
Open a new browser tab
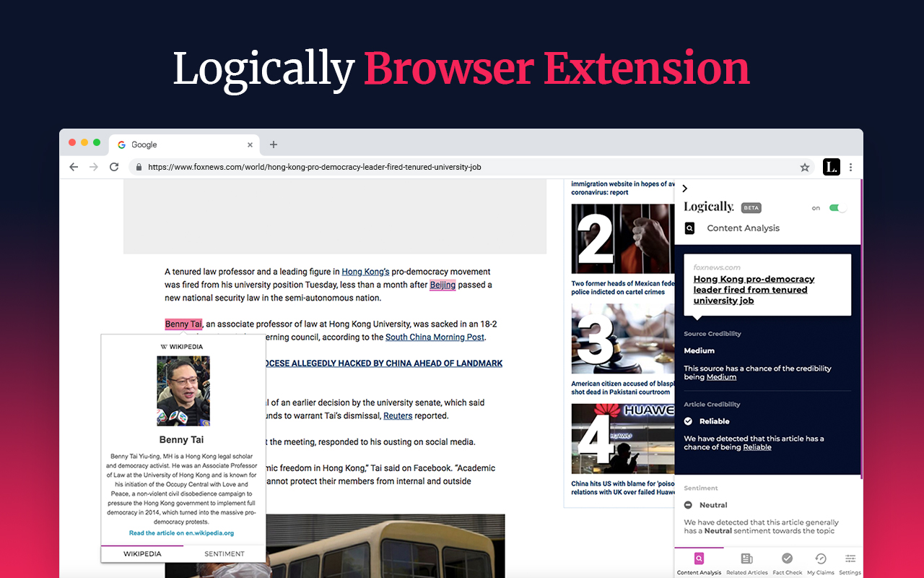274,144
